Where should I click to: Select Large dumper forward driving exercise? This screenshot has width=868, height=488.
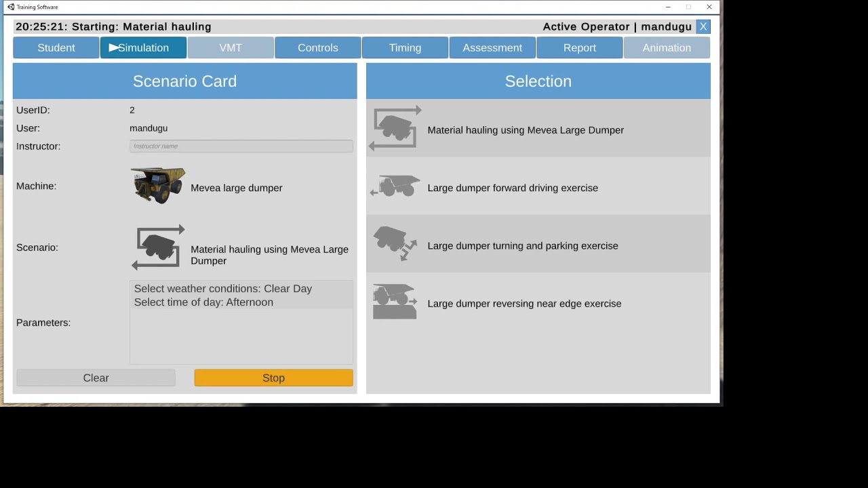(x=538, y=186)
